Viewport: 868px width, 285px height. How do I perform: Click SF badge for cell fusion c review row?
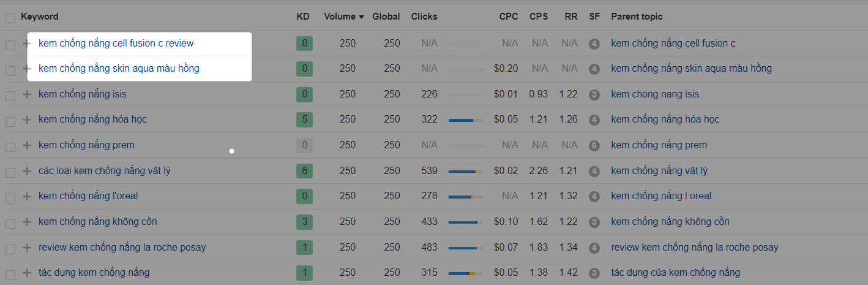594,44
